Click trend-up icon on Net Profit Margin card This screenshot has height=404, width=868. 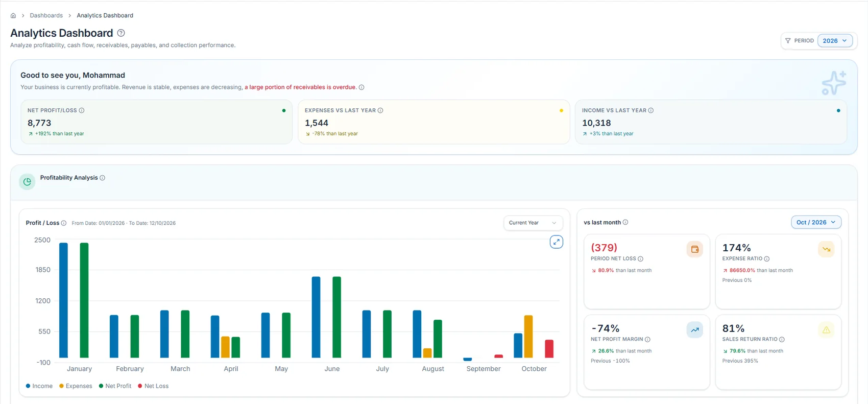tap(695, 330)
